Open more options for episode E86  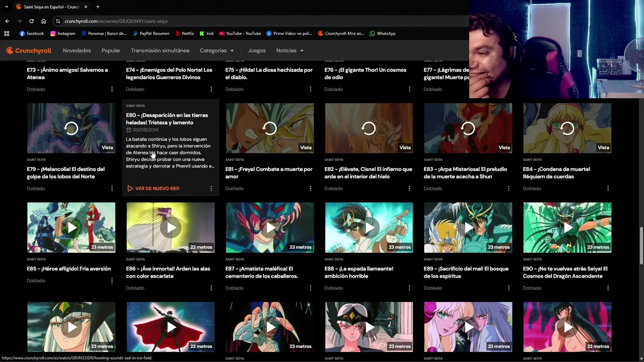pyautogui.click(x=211, y=288)
